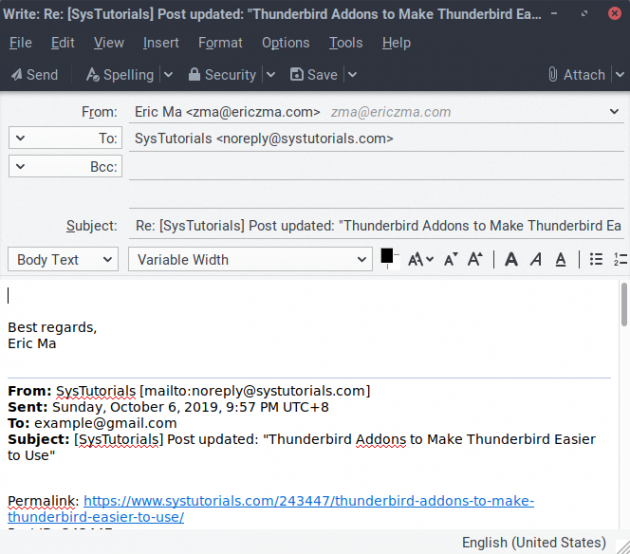
Task: Open the File menu
Action: pyautogui.click(x=20, y=43)
